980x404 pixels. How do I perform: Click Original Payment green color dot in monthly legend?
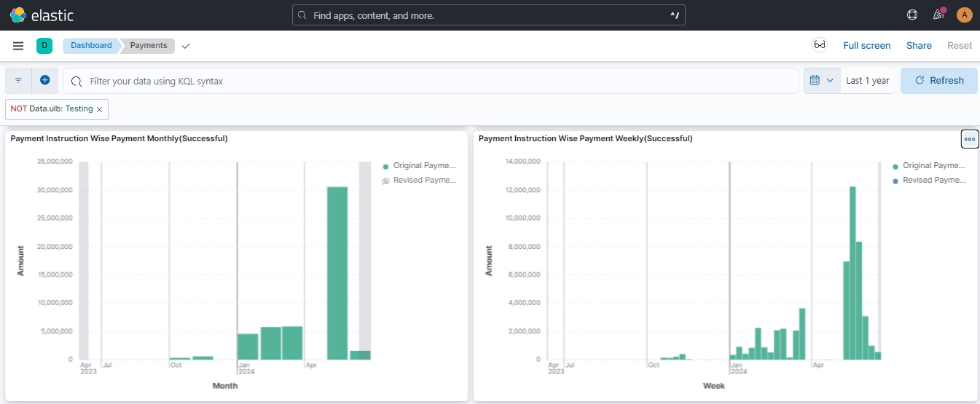tap(385, 167)
